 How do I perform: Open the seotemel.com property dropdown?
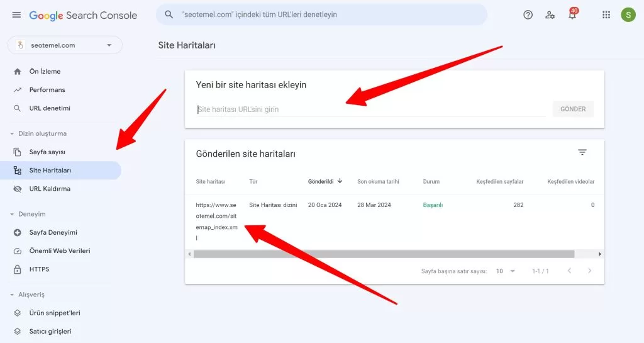65,45
